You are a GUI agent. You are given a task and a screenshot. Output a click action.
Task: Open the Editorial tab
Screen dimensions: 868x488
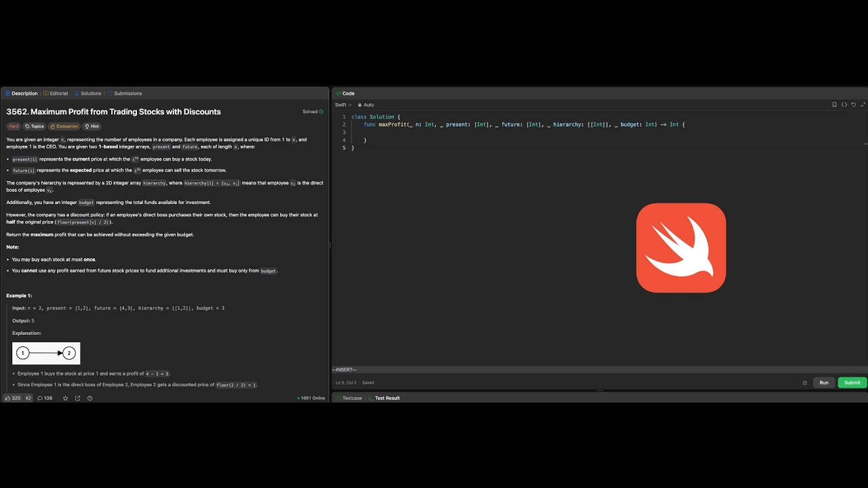click(56, 94)
